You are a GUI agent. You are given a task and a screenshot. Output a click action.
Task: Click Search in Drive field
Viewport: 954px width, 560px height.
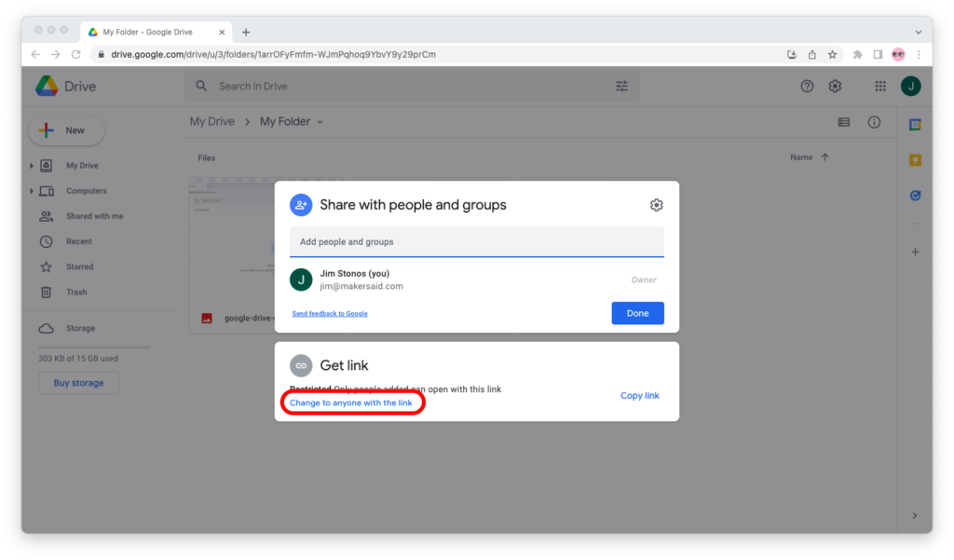tap(411, 87)
